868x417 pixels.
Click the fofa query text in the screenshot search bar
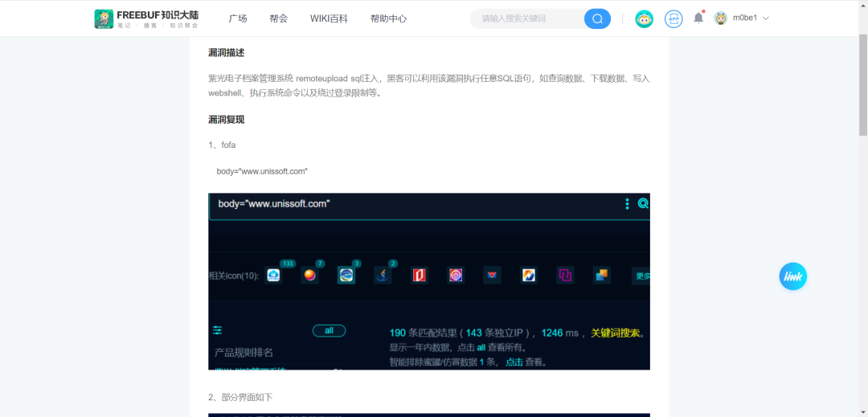(274, 204)
